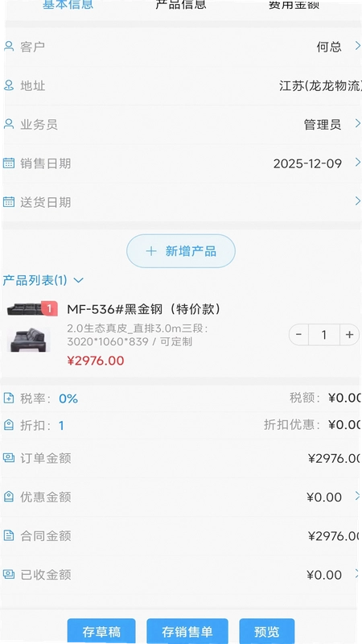362x644 pixels.
Task: Open 优惠金额 discount amount chevron
Action: (x=357, y=496)
